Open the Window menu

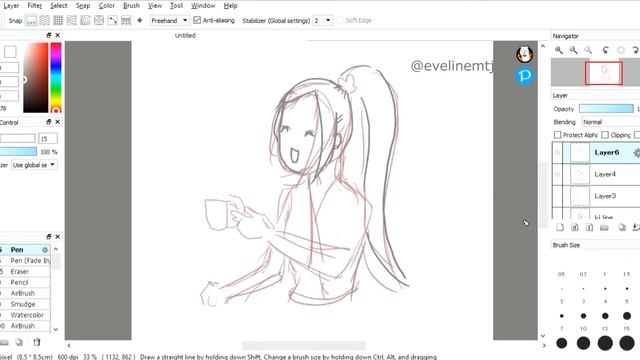pos(203,6)
